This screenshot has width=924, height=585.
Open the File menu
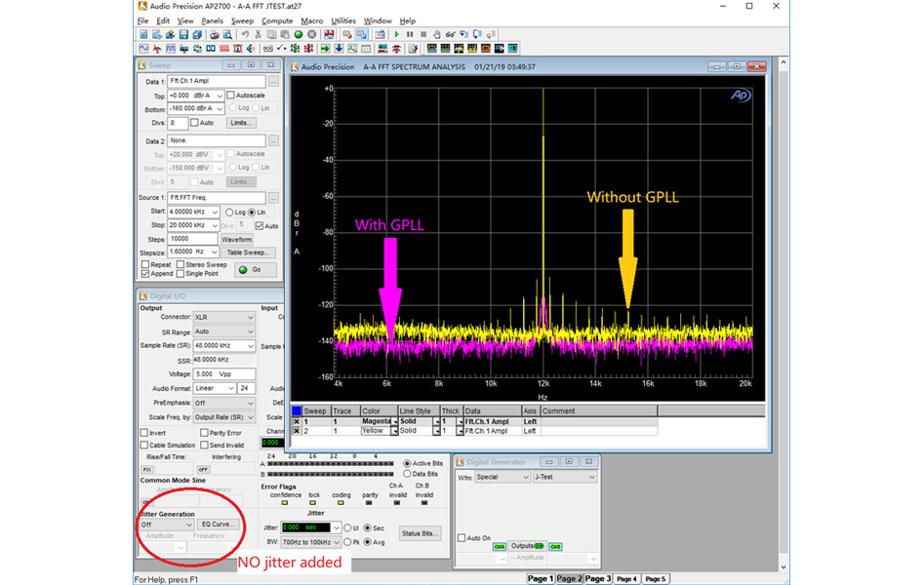(143, 20)
